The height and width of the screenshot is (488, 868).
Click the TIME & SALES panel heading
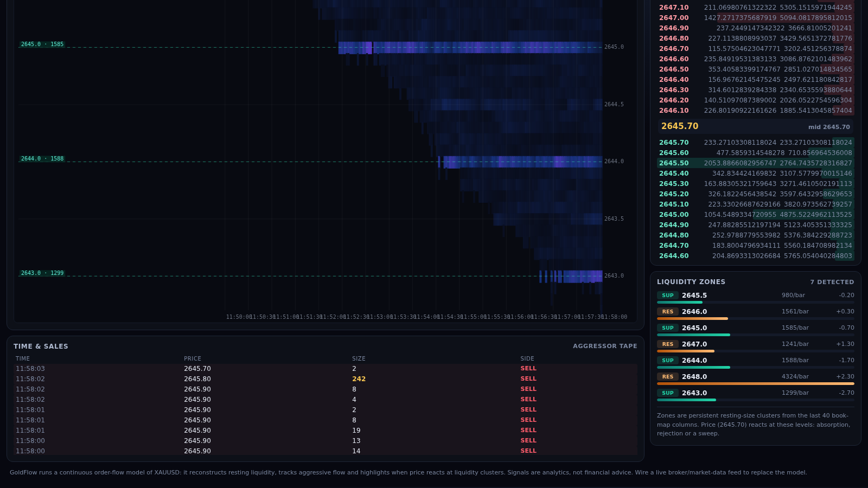41,346
